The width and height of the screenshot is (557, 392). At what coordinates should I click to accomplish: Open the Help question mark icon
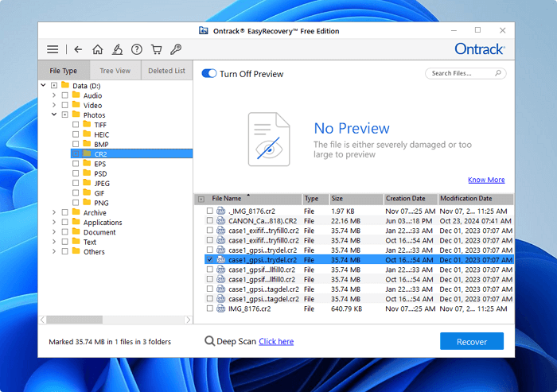coord(137,49)
